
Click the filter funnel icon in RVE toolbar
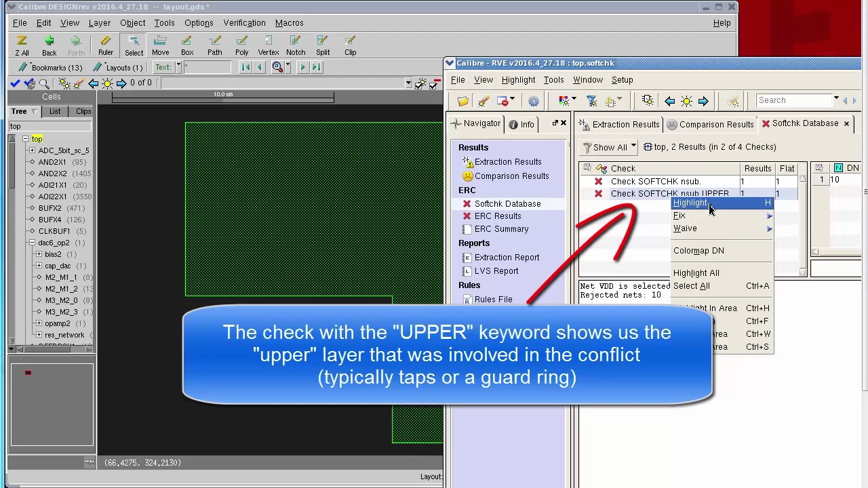592,101
